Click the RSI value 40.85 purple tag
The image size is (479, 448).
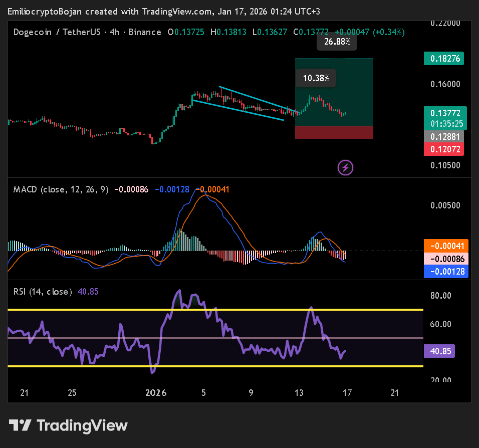[439, 351]
